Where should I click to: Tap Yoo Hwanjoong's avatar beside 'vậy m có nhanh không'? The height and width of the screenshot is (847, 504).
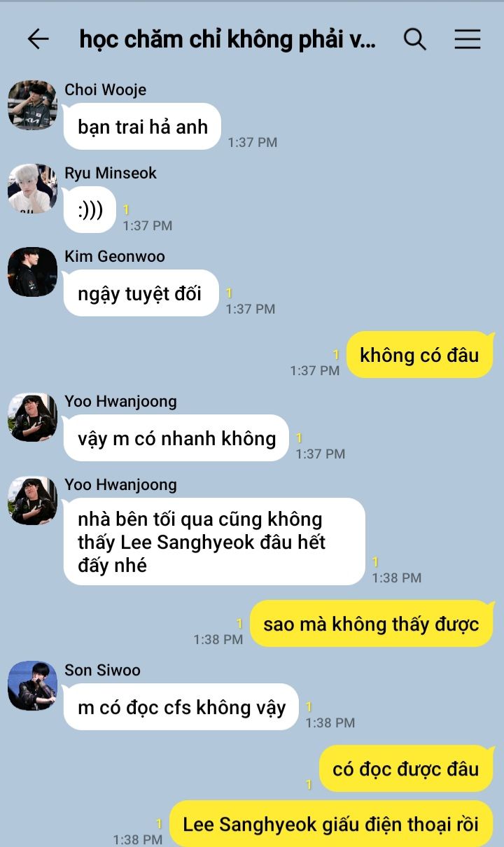[32, 416]
